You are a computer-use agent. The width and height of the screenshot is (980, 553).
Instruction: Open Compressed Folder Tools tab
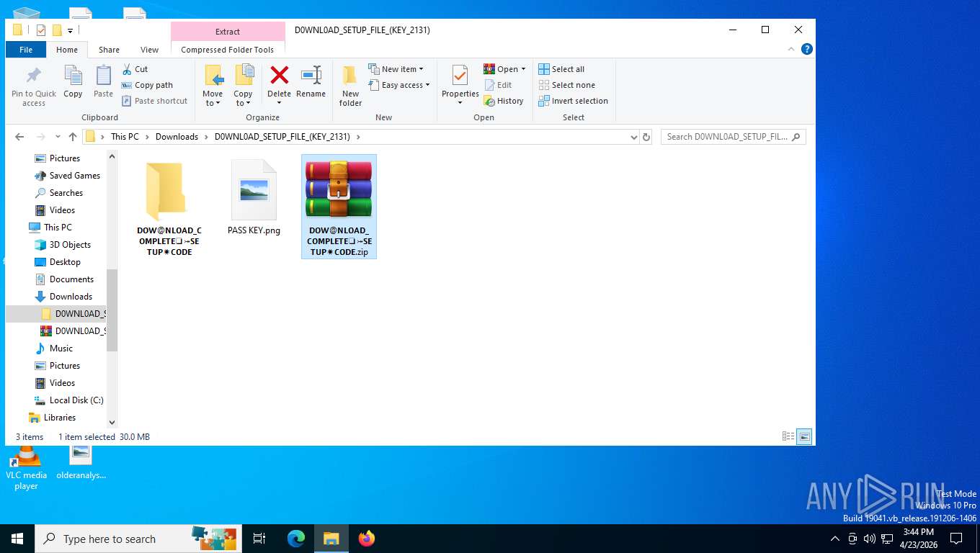click(228, 50)
